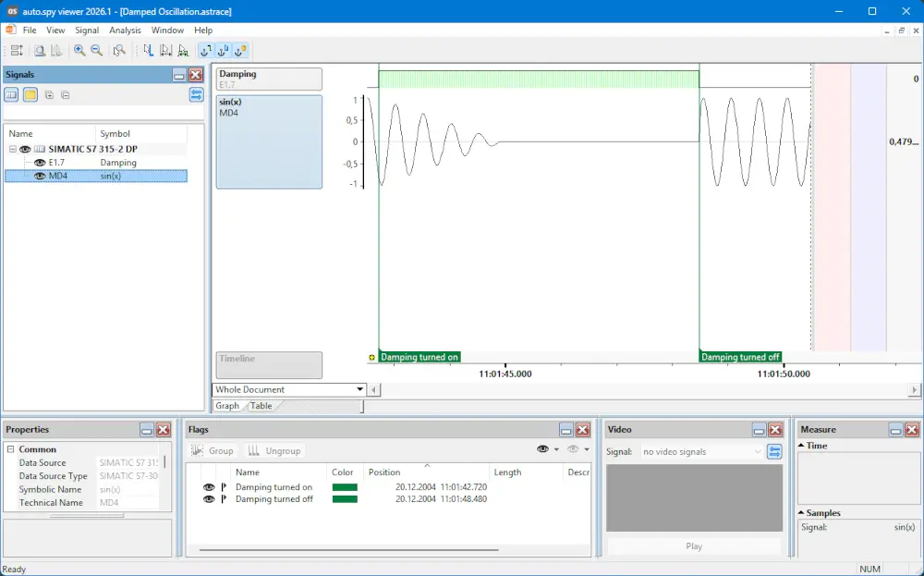Close the Video panel

point(775,430)
